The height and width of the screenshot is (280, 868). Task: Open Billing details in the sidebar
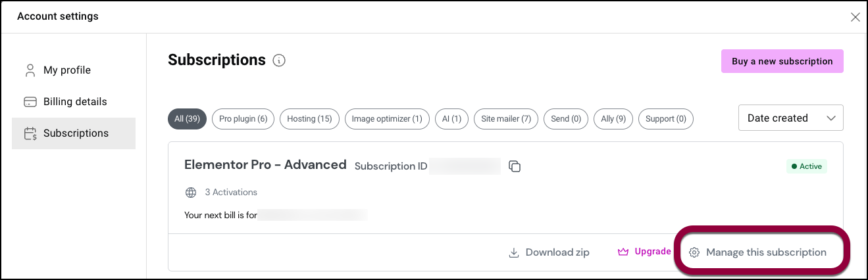[x=74, y=102]
